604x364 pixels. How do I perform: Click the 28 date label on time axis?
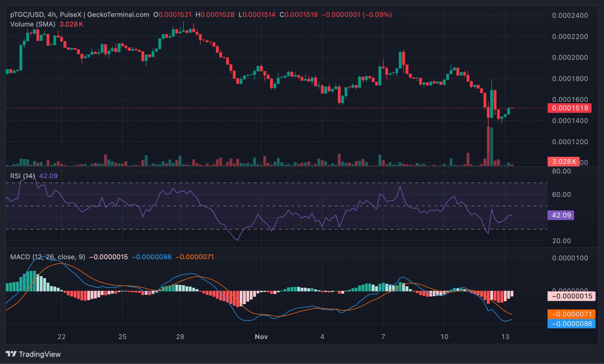[x=180, y=337]
